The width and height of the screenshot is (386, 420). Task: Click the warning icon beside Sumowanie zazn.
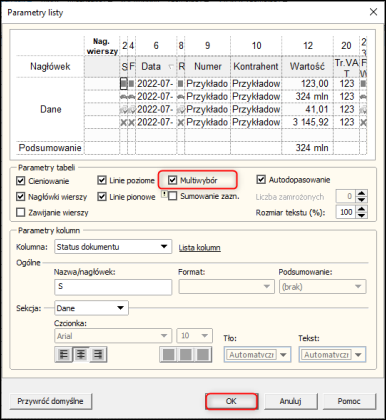point(164,194)
